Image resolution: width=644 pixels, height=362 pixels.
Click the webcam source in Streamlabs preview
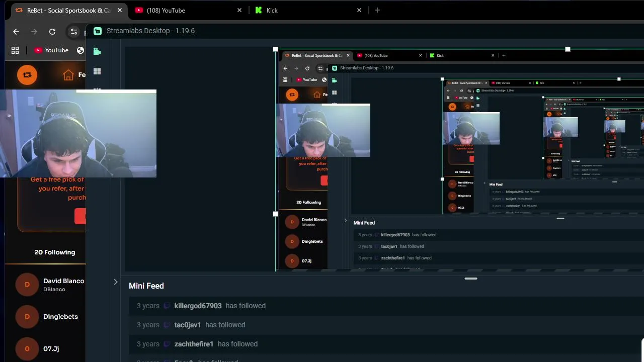[x=323, y=130]
